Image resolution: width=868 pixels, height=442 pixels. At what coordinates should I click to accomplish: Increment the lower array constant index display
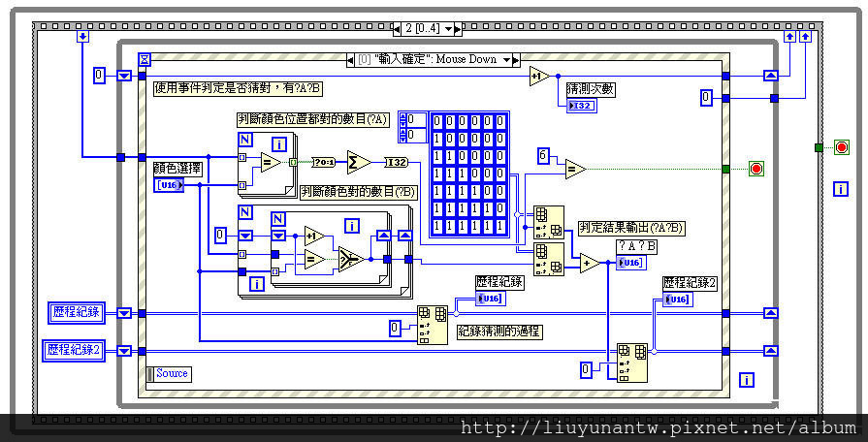(402, 132)
